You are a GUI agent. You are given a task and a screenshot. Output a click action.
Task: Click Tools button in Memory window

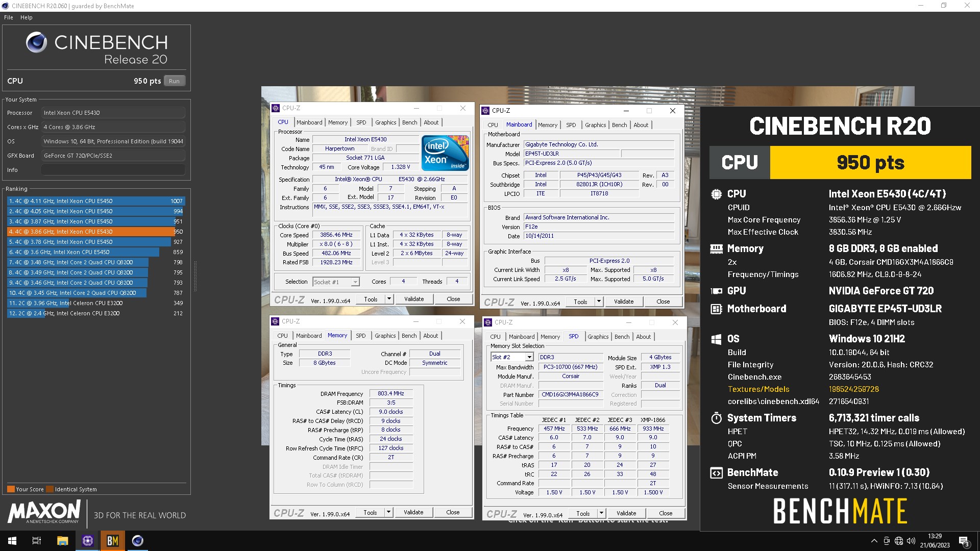click(370, 512)
